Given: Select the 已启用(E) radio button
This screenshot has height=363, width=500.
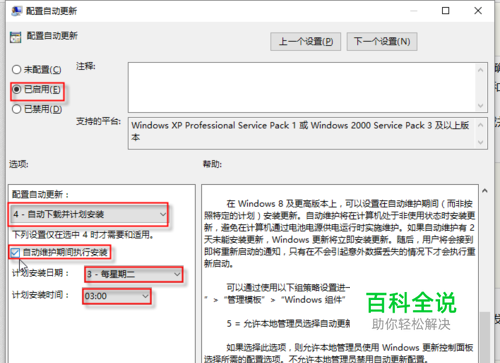Looking at the screenshot, I should point(17,89).
